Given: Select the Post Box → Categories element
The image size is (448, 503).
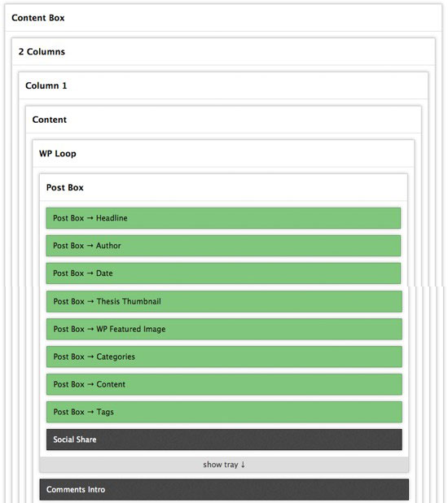Looking at the screenshot, I should (x=224, y=356).
